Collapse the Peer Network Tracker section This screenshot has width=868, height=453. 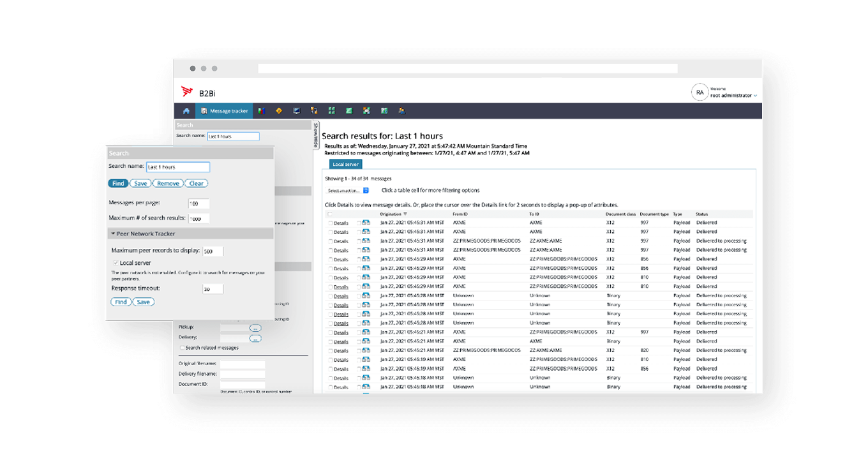point(112,234)
